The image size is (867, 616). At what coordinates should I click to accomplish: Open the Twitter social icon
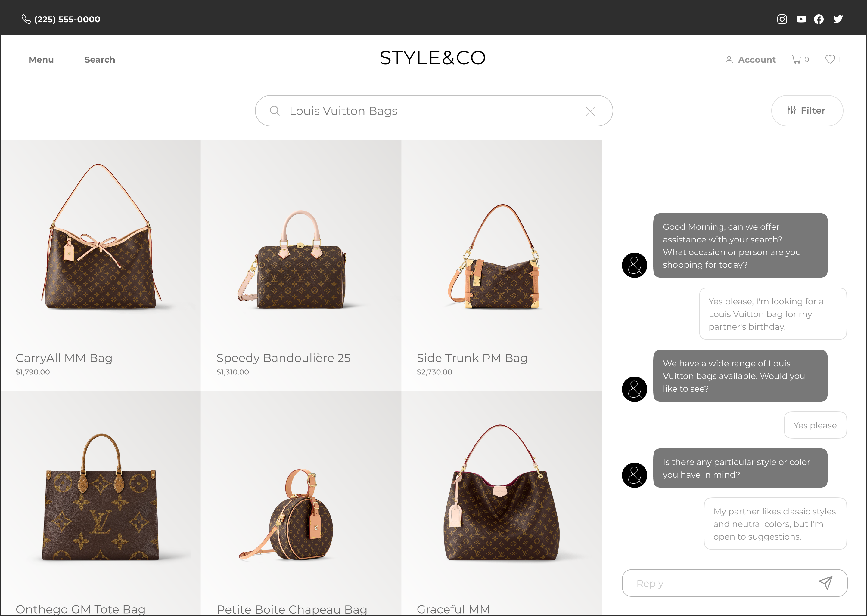(x=838, y=19)
